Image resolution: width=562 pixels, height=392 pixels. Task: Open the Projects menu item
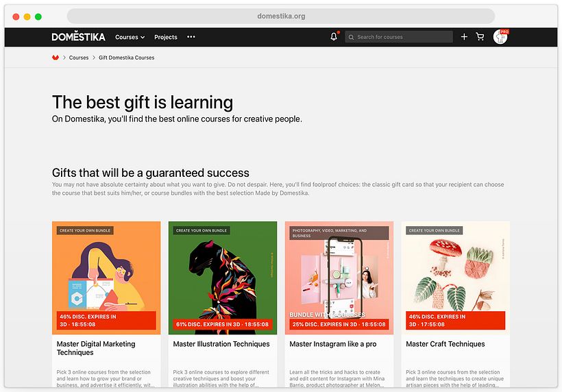tap(166, 37)
